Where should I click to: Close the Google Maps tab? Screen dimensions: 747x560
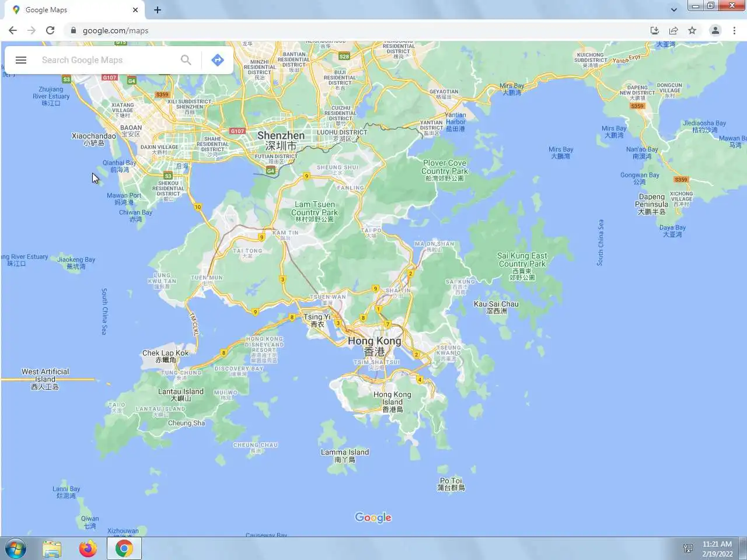coord(135,10)
